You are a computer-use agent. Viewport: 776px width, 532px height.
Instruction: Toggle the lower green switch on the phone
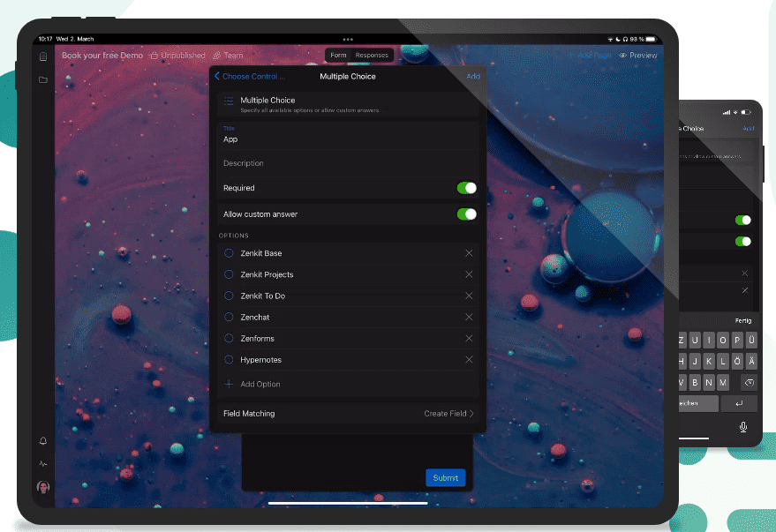point(742,241)
